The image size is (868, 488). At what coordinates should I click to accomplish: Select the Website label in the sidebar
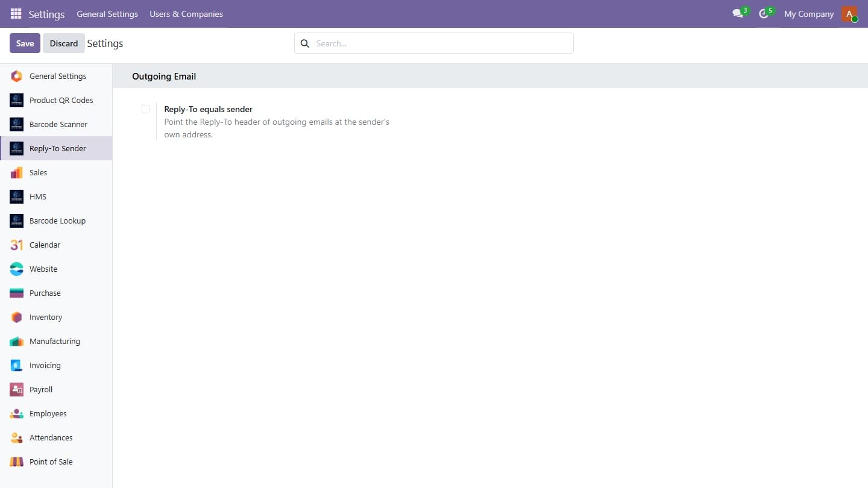43,269
